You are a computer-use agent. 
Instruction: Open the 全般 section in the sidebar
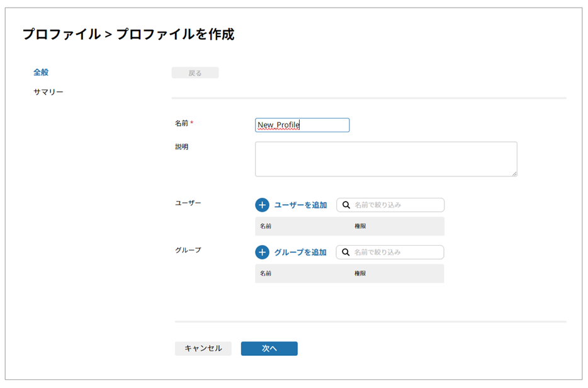[41, 72]
